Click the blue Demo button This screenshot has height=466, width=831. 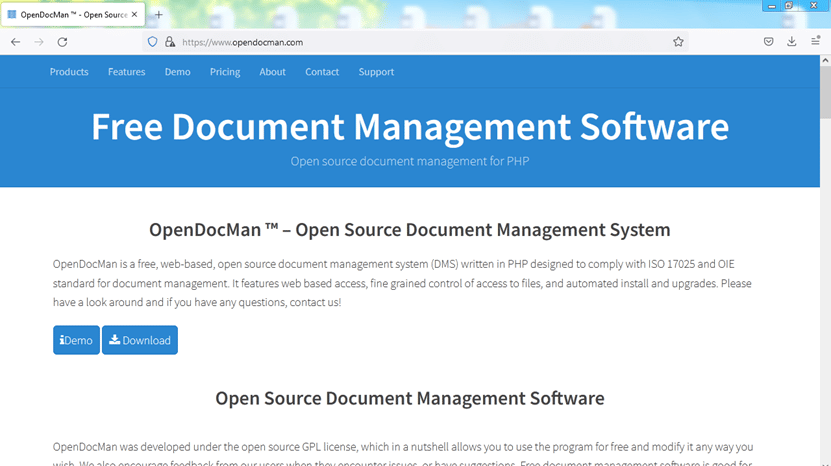click(x=76, y=340)
